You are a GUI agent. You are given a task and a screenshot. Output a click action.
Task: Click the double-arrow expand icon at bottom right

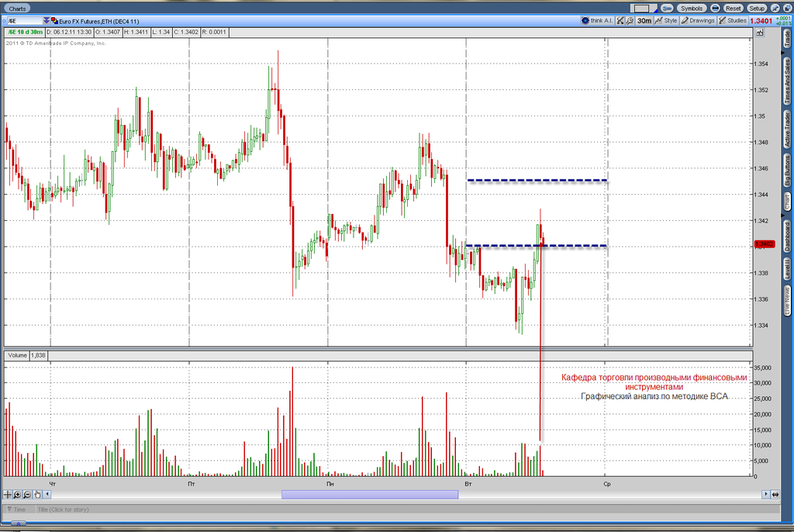click(775, 495)
